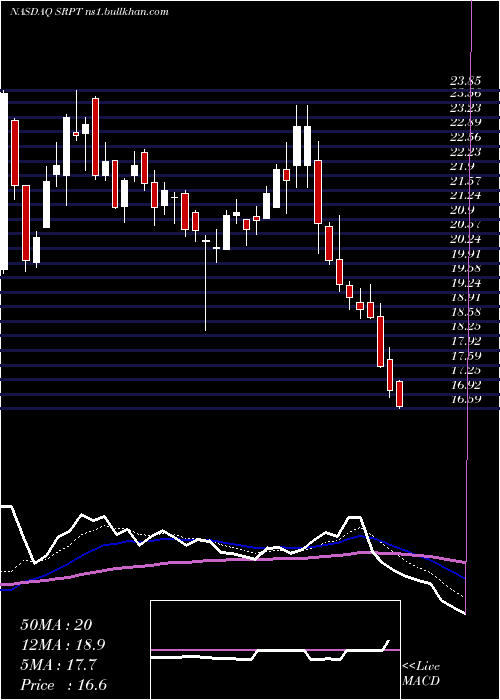Click the 19.24 price level label
The height and width of the screenshot is (700, 500).
(466, 283)
